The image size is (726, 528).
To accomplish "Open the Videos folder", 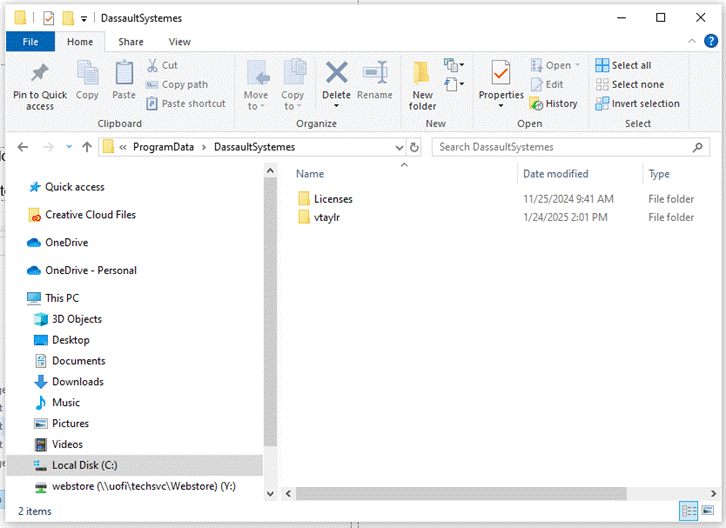I will tap(67, 444).
